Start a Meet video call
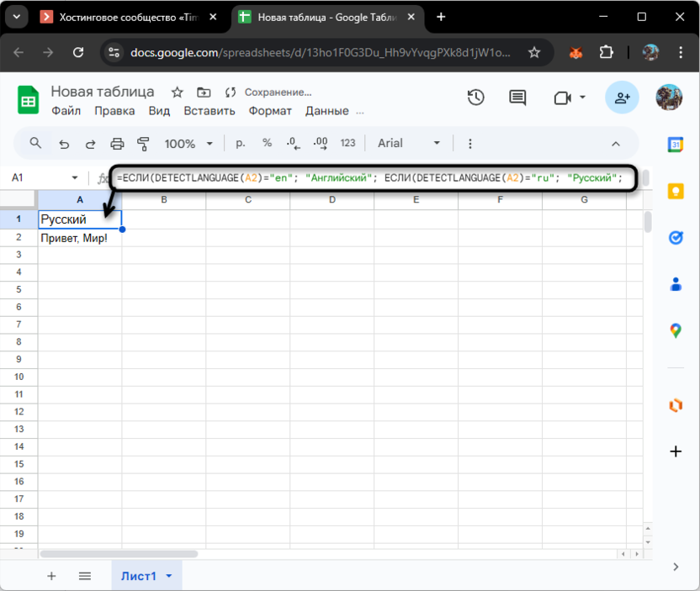700x591 pixels. [563, 98]
